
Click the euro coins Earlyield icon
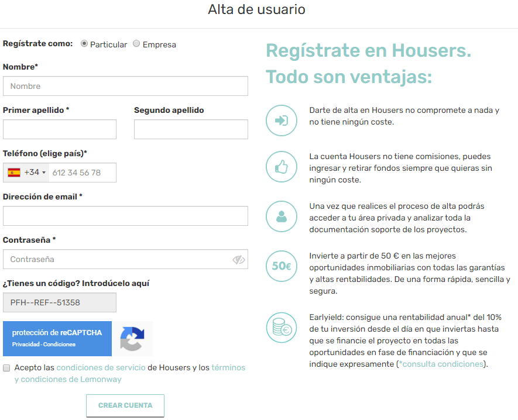282,328
